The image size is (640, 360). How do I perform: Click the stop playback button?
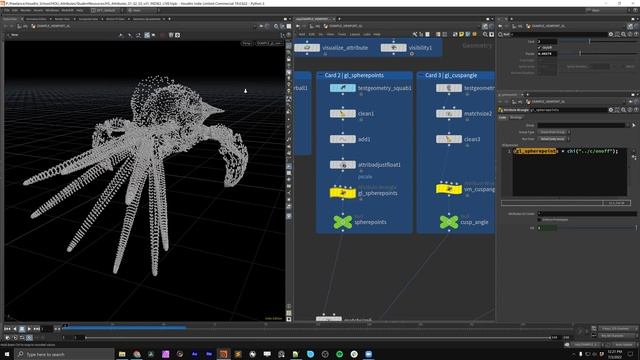pos(22,329)
